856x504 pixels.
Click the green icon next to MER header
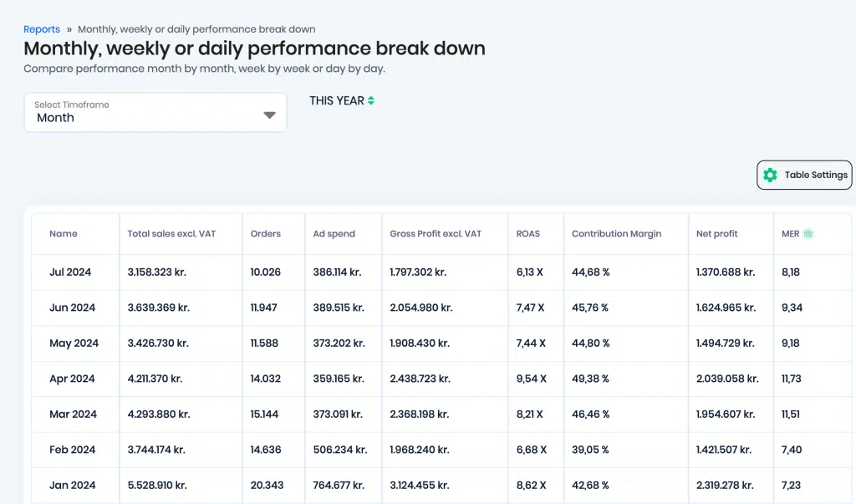808,234
